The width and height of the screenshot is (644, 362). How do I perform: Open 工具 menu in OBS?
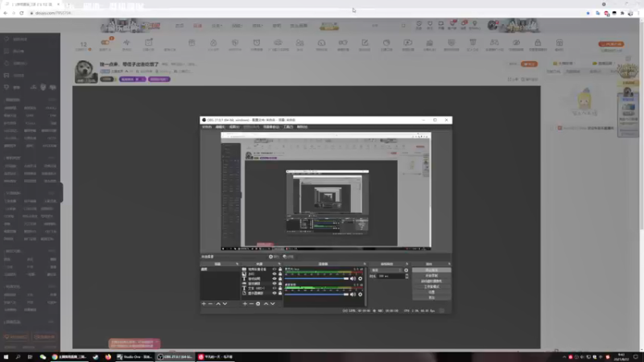pos(288,127)
